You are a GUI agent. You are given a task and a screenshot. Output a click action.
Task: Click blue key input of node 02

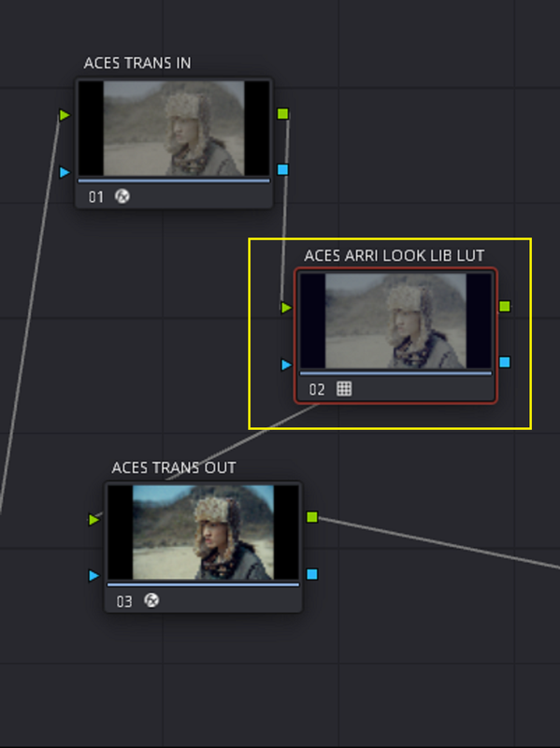pos(286,365)
